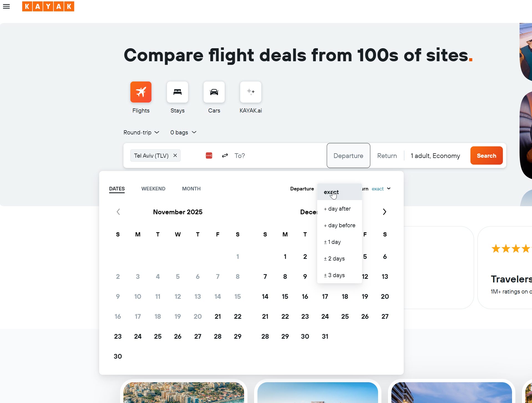Open the Return exact flexibility dropdown
Viewport: 532px width, 403px height.
click(381, 189)
